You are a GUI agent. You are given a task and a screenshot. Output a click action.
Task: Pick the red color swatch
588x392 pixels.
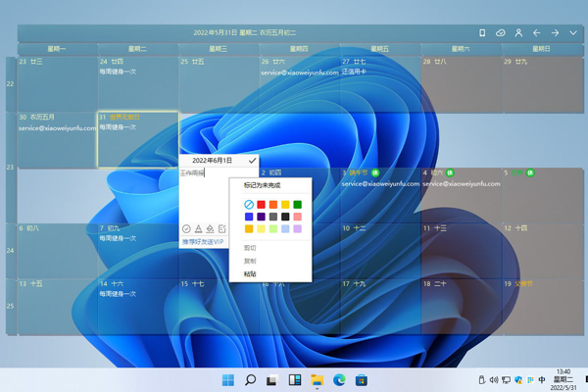(x=261, y=205)
